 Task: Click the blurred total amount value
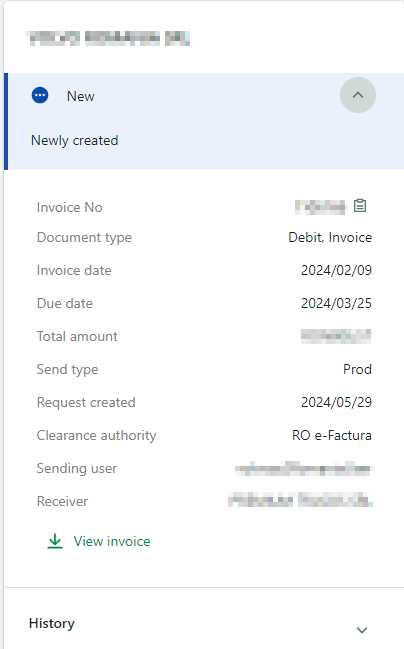click(x=336, y=336)
